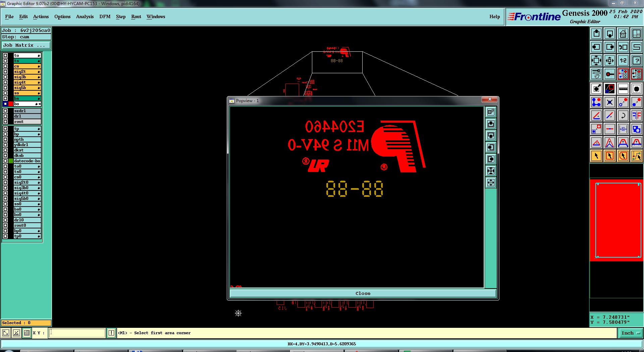Click the Popview pan up icon

click(491, 124)
